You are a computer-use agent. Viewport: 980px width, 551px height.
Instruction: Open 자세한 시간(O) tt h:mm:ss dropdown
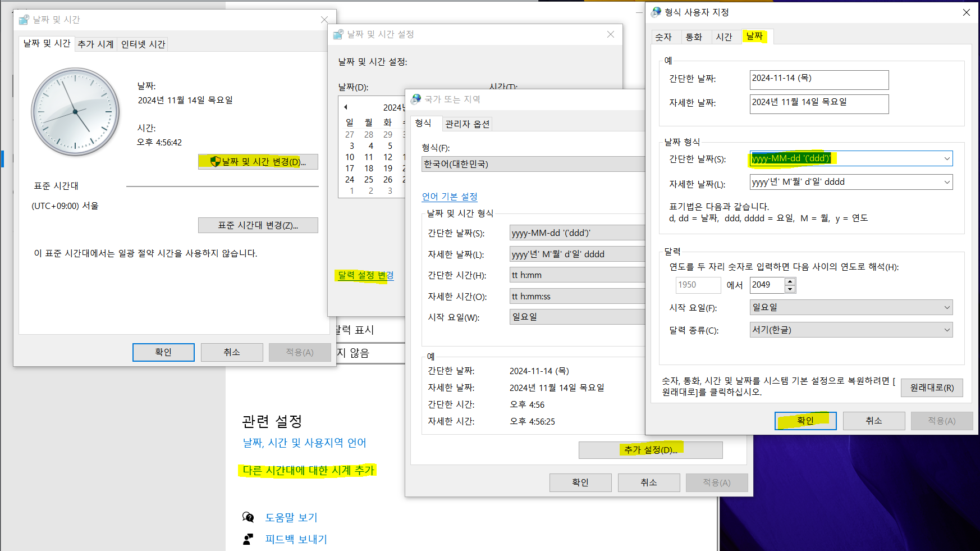577,297
